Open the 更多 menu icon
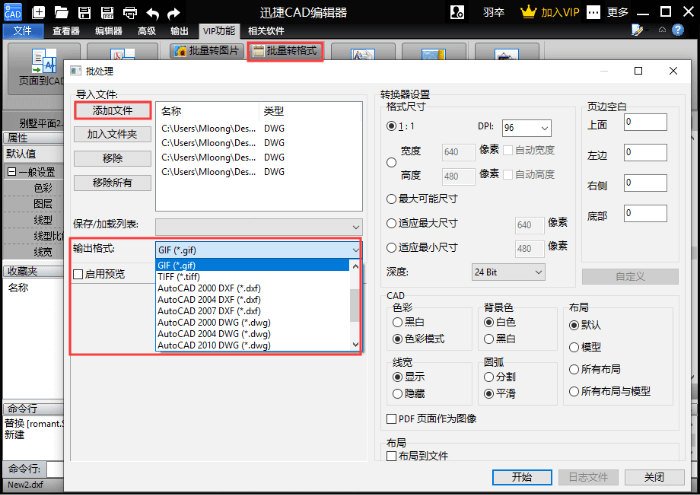This screenshot has width=700, height=495. pyautogui.click(x=593, y=12)
